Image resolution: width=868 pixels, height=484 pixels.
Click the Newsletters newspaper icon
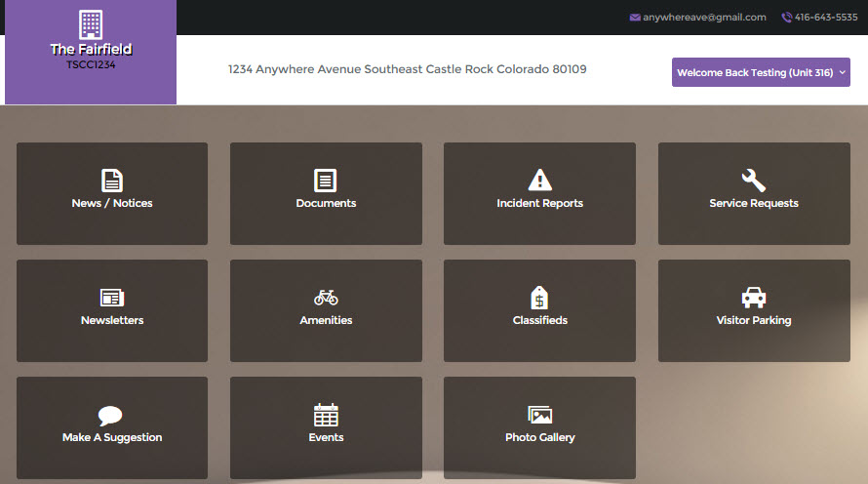(x=112, y=298)
